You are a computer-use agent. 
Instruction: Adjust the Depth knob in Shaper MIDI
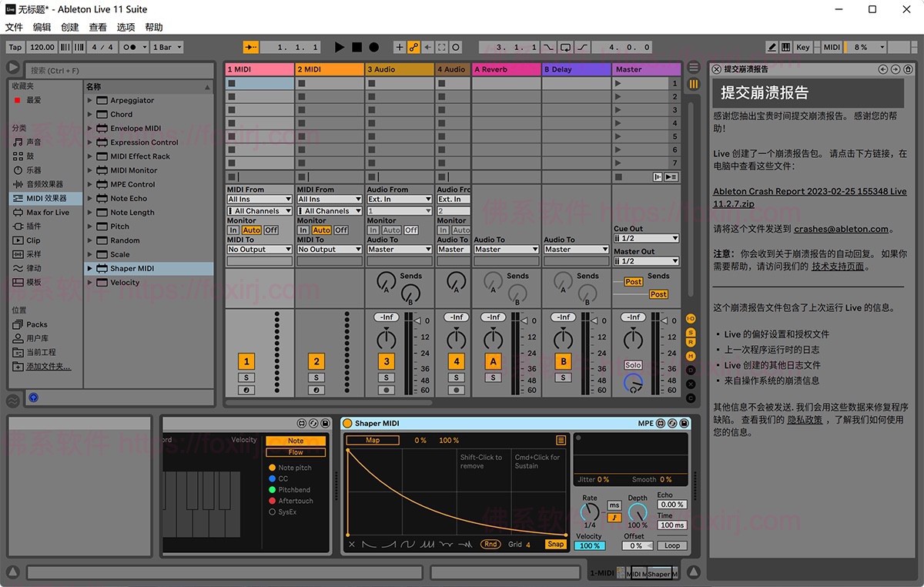click(x=638, y=513)
